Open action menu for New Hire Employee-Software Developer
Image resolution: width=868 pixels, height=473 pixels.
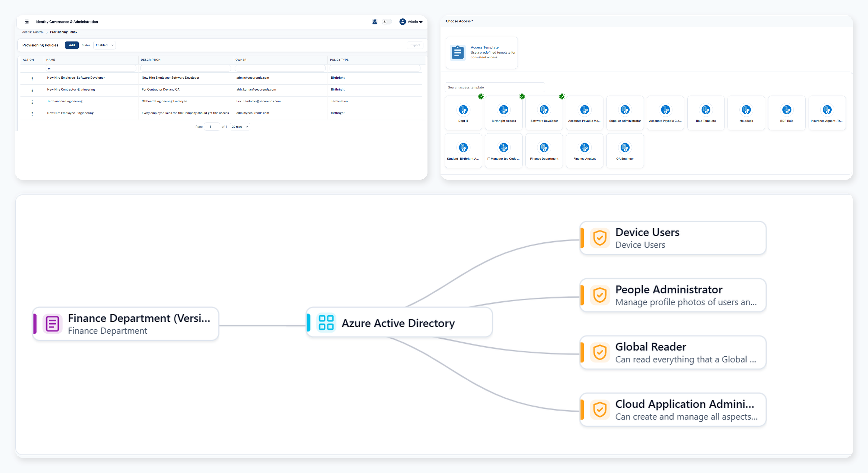tap(32, 78)
